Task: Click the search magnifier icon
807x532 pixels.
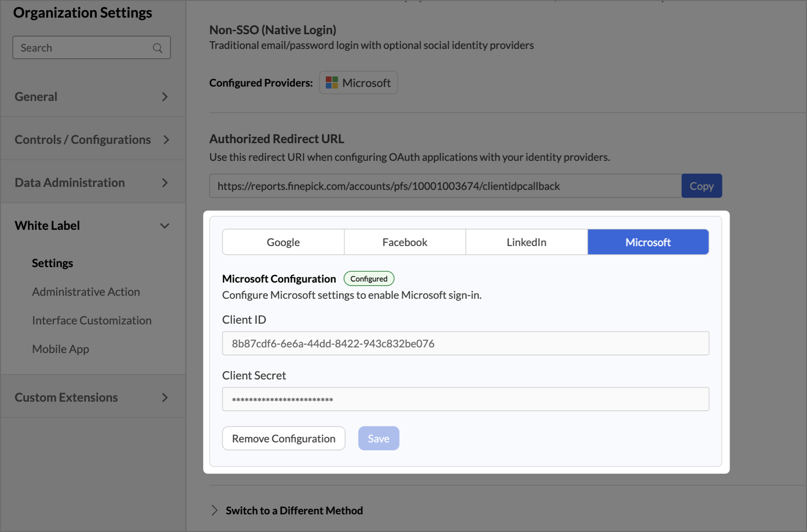Action: tap(157, 48)
